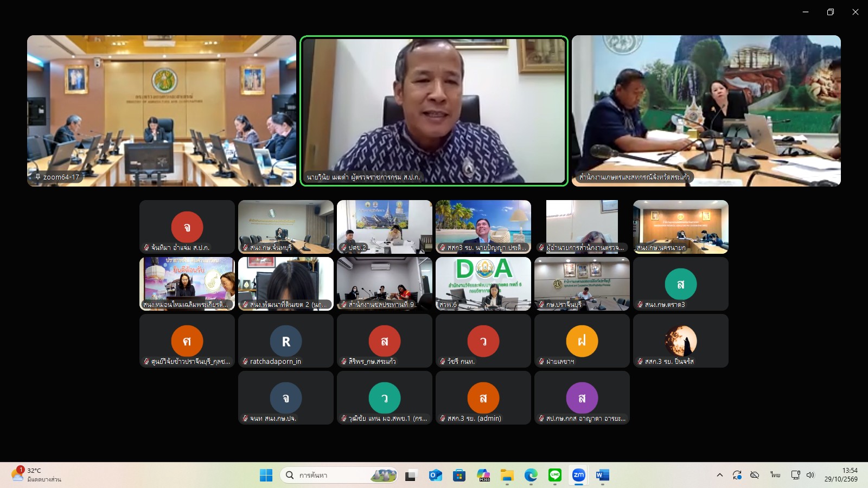Select the สสก3 รย. beach background tile
This screenshot has height=488, width=868.
[483, 227]
